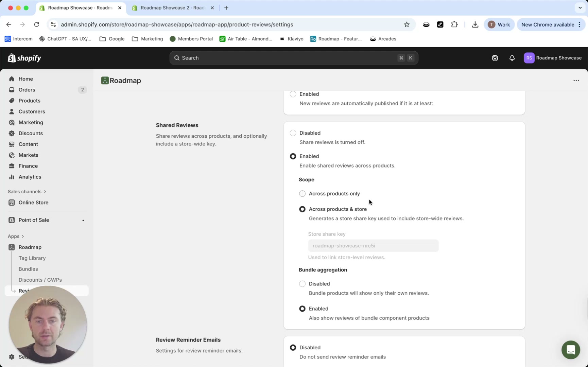Go to Bundles under the Roadmap app
Image resolution: width=588 pixels, height=367 pixels.
[x=28, y=269]
